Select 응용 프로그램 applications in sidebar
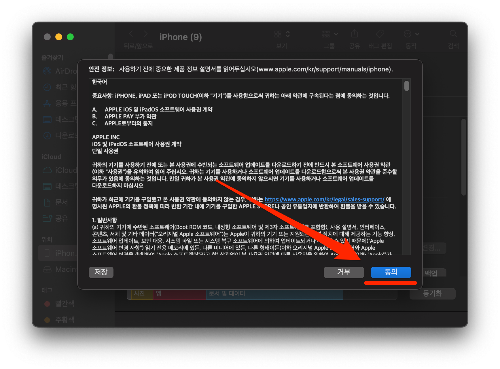The width and height of the screenshot is (500, 369). pos(60,103)
